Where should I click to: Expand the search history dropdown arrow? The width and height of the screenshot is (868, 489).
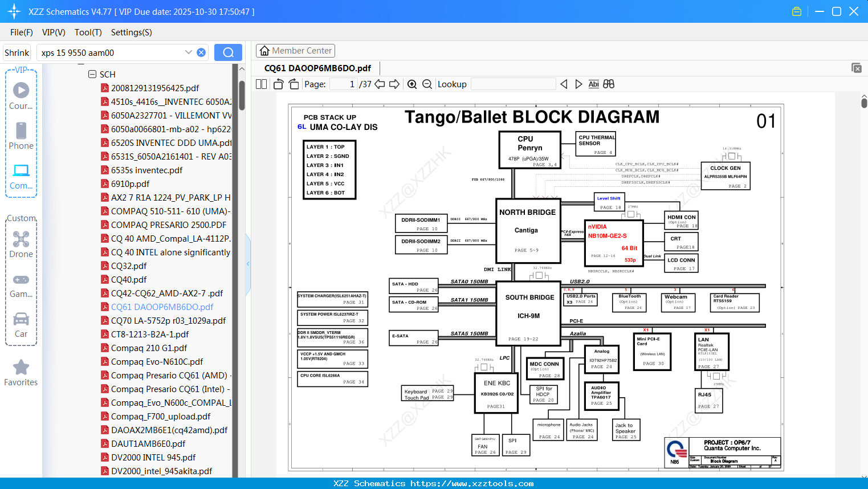[188, 52]
